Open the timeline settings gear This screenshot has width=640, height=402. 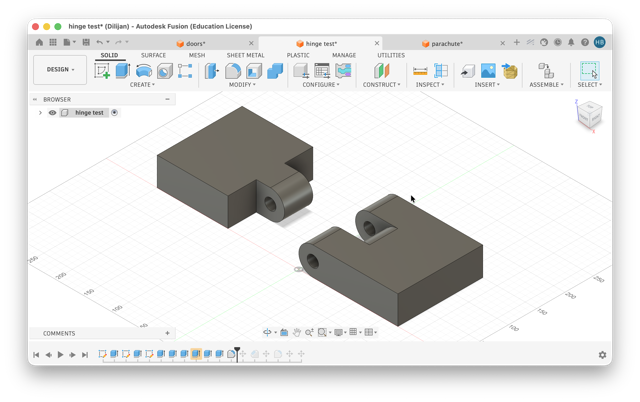[602, 355]
